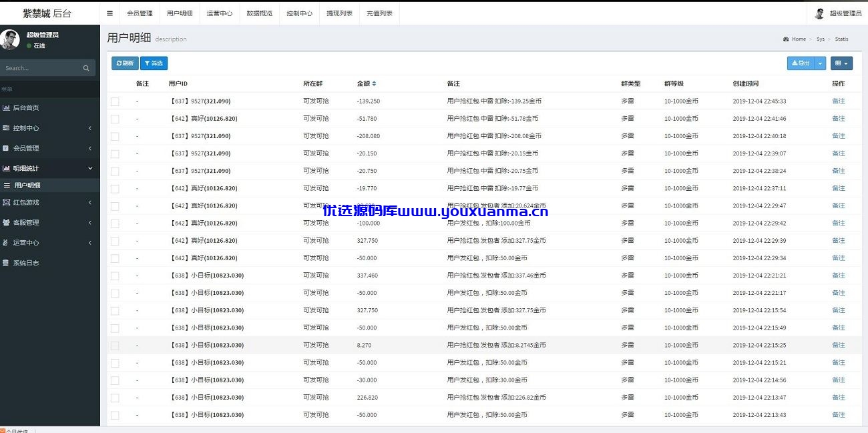Go to the 充值列表 tab
This screenshot has height=433, width=868.
click(379, 13)
